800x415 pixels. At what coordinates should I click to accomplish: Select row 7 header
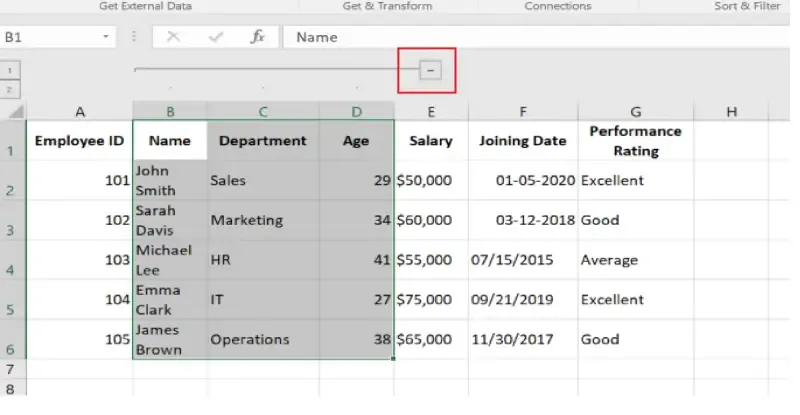10,369
